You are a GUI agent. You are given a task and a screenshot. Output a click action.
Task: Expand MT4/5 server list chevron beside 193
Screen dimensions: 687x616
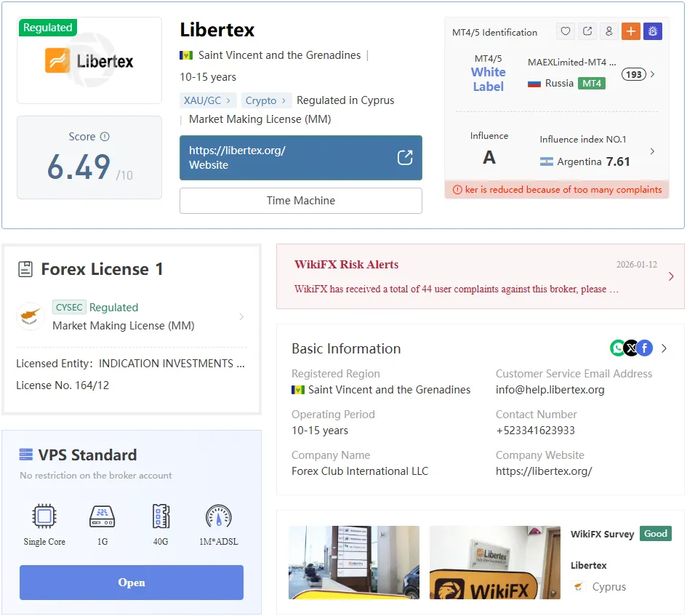coord(652,74)
